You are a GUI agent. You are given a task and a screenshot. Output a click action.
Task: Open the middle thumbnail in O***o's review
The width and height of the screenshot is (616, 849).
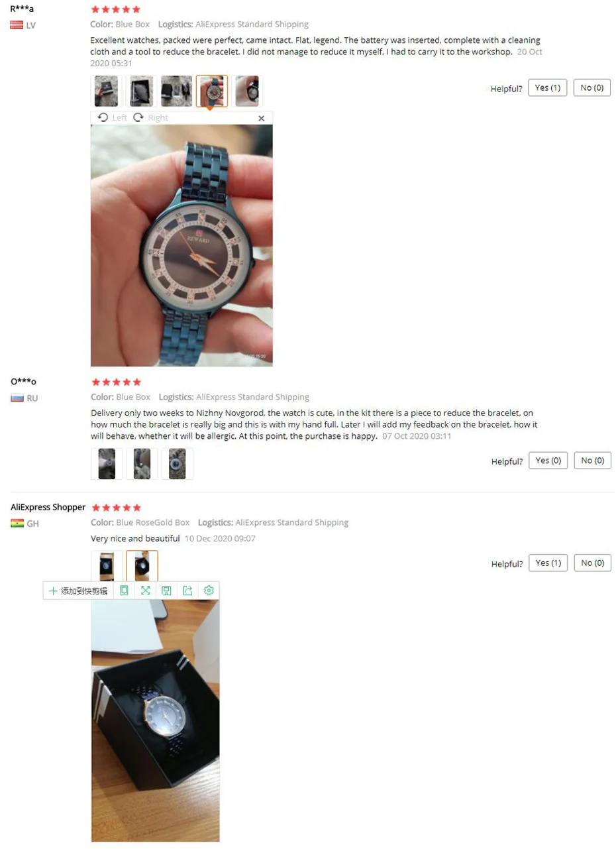coord(142,464)
